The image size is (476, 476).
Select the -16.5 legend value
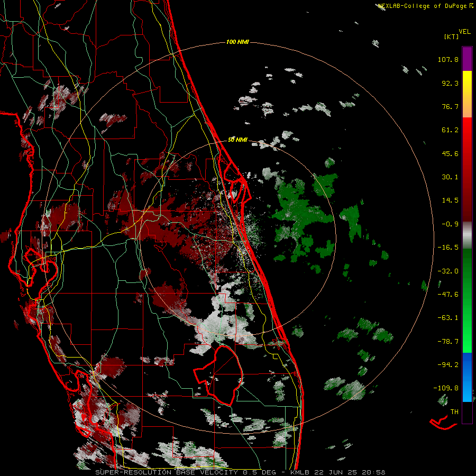[x=448, y=248]
